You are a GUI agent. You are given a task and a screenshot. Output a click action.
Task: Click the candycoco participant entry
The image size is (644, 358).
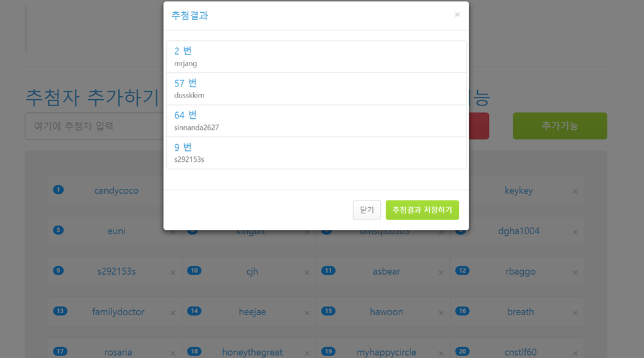[117, 191]
